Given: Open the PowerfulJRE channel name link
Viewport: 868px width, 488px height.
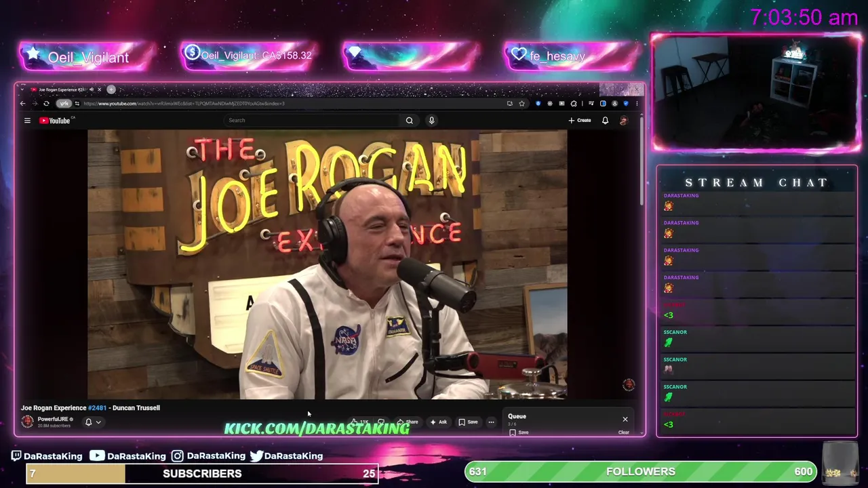Looking at the screenshot, I should coord(52,420).
